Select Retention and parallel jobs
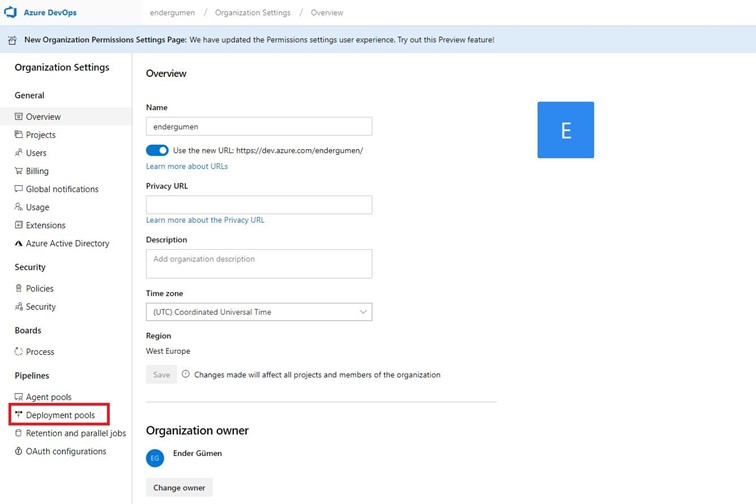This screenshot has width=756, height=504. [75, 433]
